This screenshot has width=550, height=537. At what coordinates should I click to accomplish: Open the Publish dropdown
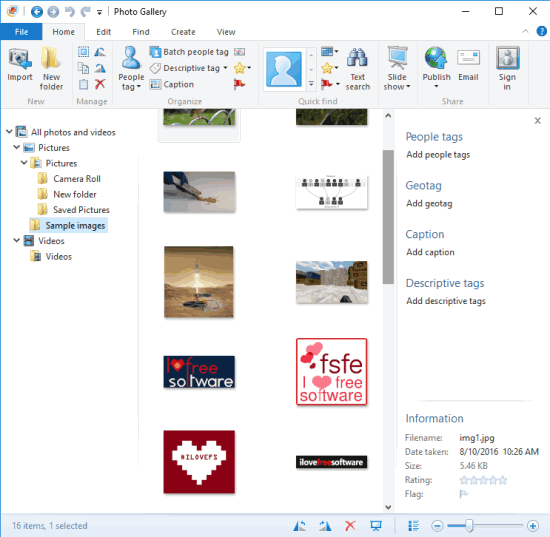(x=436, y=86)
